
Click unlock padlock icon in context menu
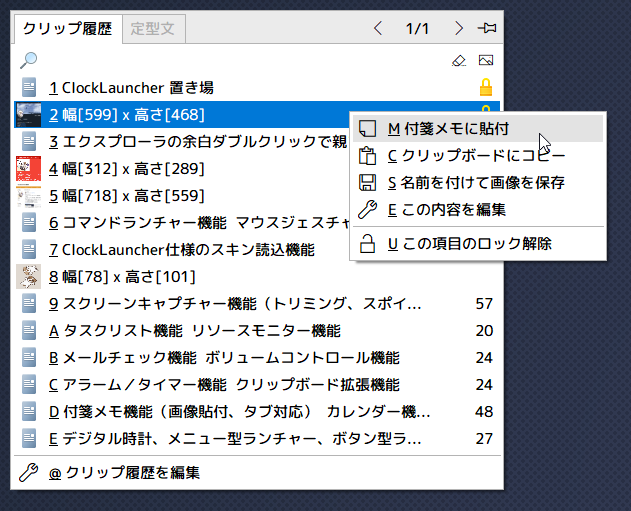(367, 244)
